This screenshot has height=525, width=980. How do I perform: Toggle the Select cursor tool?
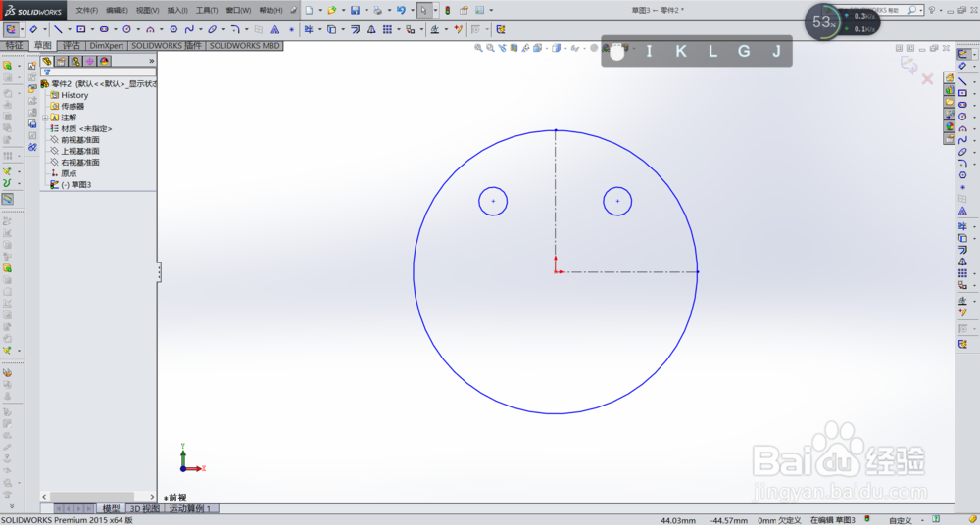coord(423,10)
